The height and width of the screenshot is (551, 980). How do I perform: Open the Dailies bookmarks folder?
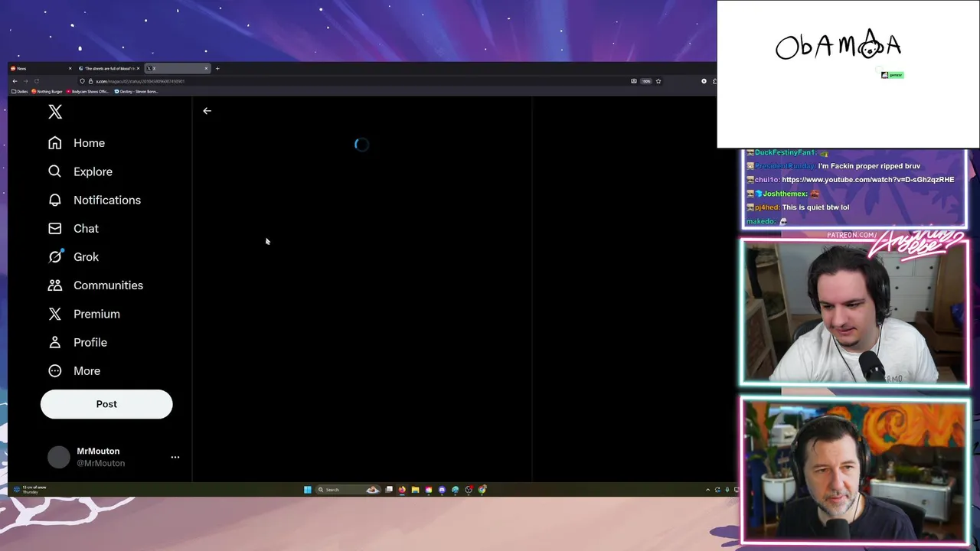click(20, 91)
